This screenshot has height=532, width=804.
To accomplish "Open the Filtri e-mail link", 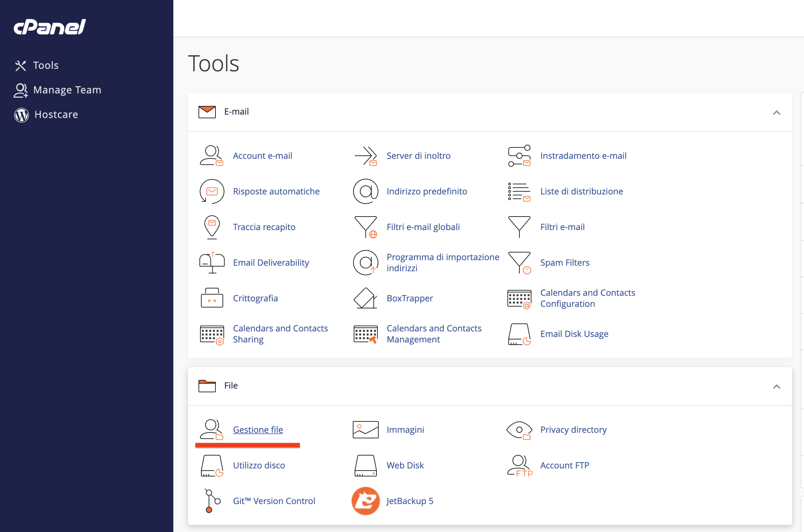I will (x=562, y=227).
